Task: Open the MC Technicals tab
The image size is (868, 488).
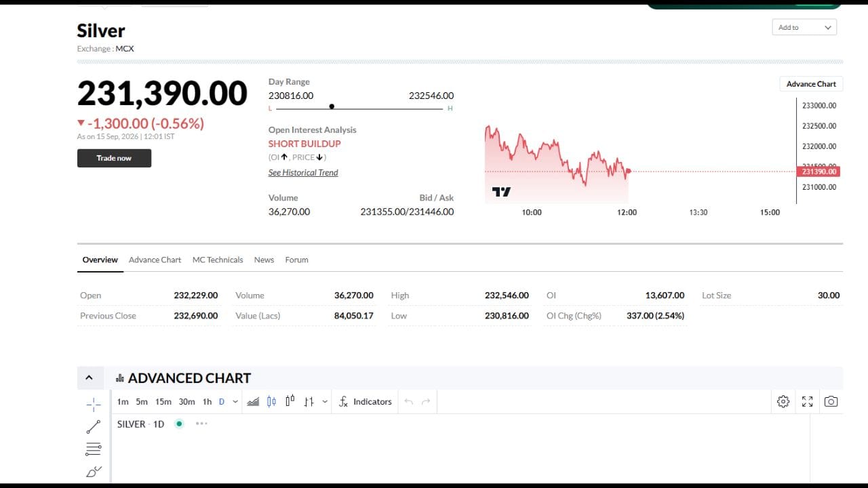Action: (x=218, y=260)
